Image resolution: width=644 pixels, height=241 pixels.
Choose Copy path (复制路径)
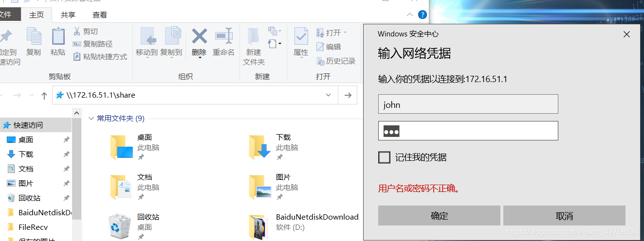[x=92, y=44]
